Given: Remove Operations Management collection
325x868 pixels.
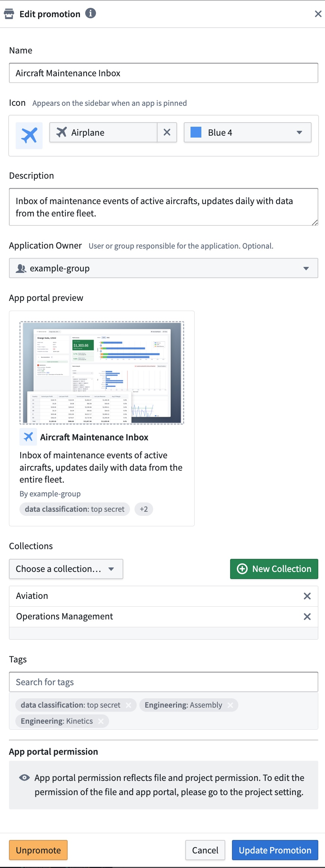Looking at the screenshot, I should (307, 616).
